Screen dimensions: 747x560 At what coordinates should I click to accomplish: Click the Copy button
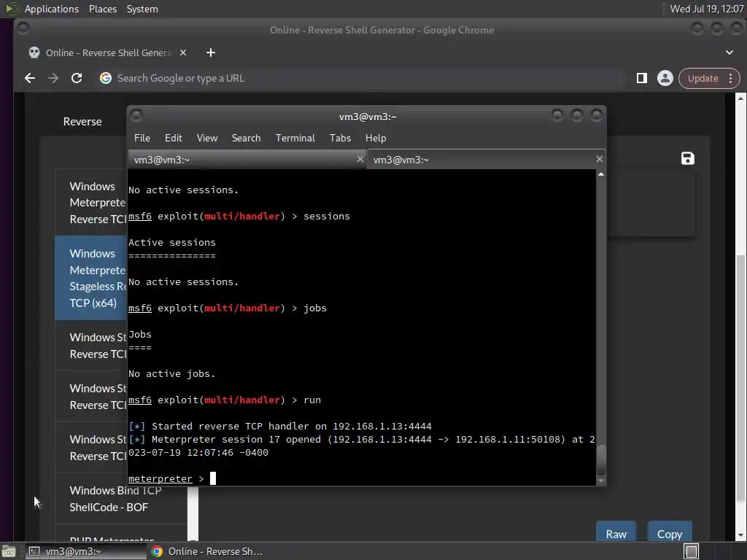[x=670, y=533]
